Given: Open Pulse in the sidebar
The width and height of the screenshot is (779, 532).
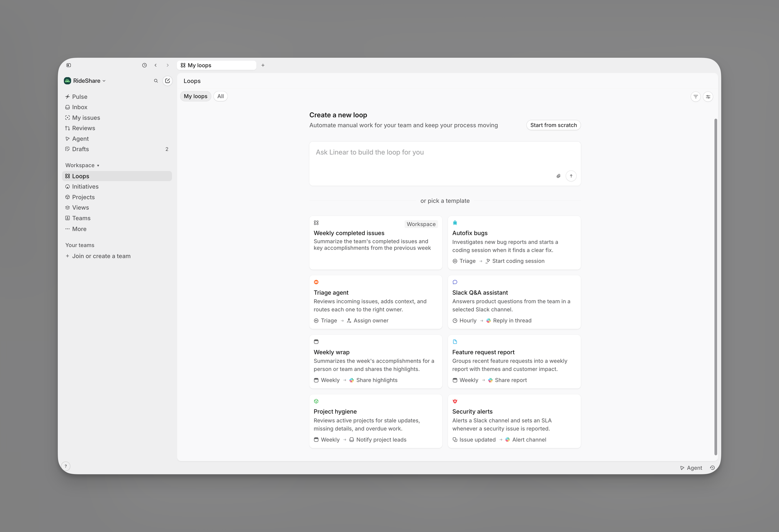Looking at the screenshot, I should click(x=117, y=97).
